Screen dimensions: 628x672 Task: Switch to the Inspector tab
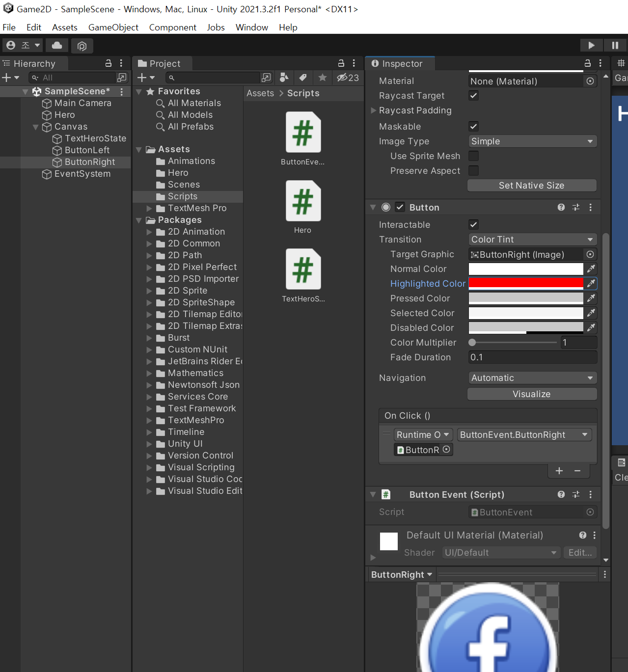coord(400,63)
